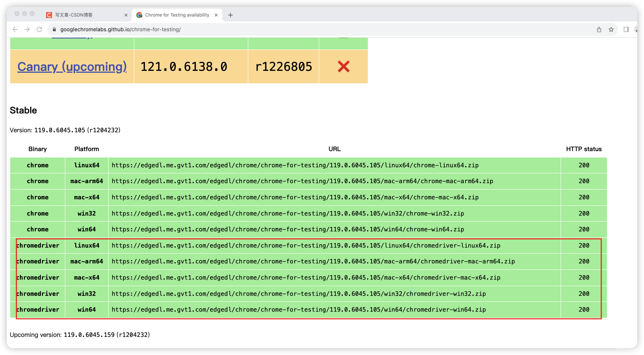The image size is (644, 355).
Task: Open the browser side panel
Action: click(626, 29)
